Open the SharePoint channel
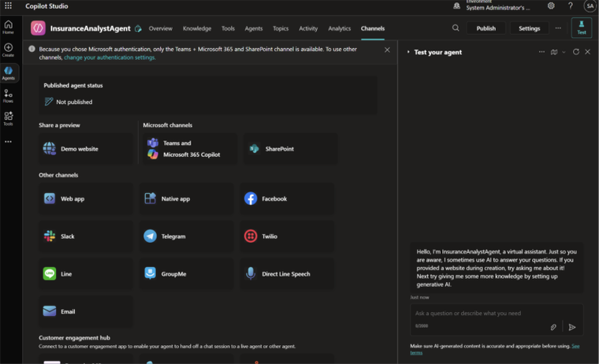This screenshot has height=364, width=599. (x=290, y=149)
